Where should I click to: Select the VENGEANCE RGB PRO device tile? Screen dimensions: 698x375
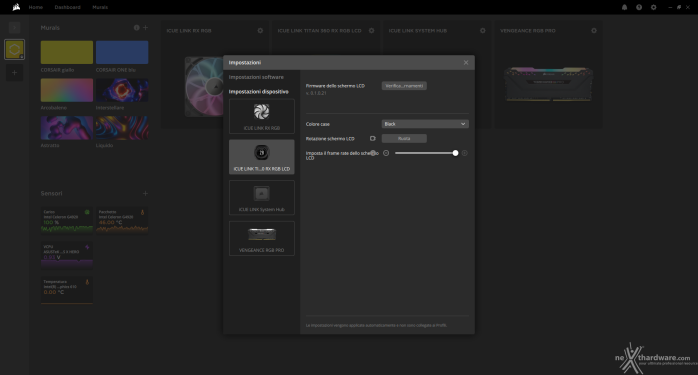(262, 238)
